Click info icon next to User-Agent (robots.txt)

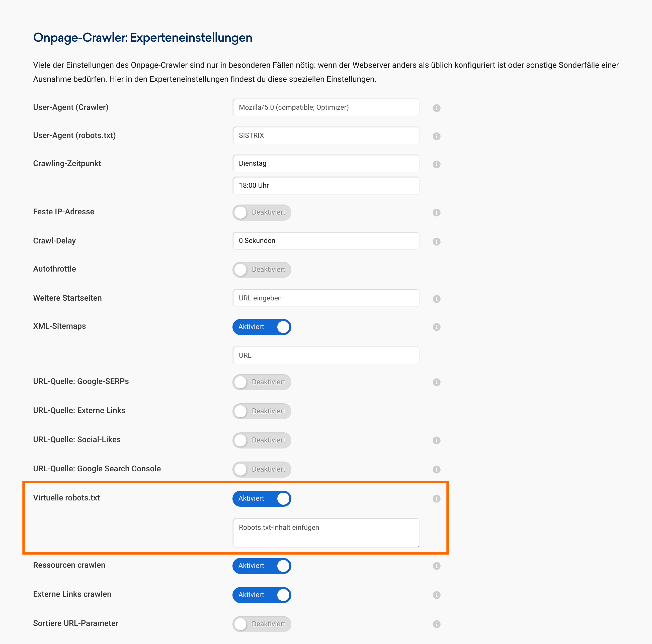pos(436,136)
